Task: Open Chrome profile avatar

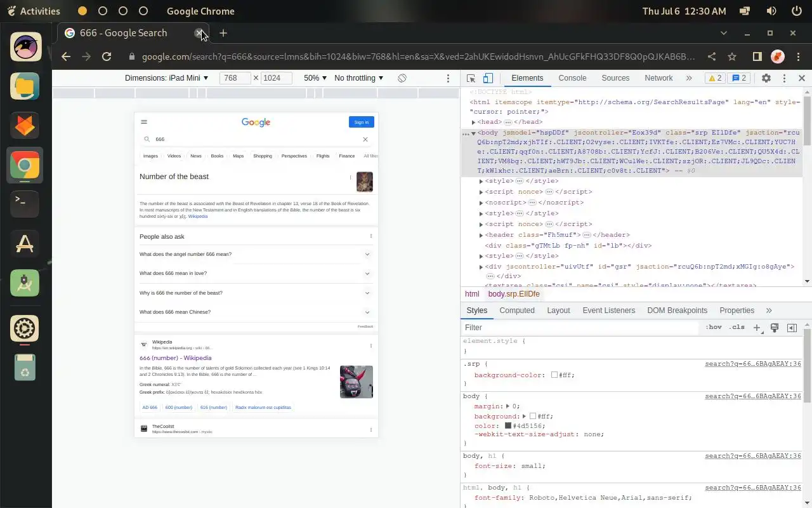Action: coord(777,57)
